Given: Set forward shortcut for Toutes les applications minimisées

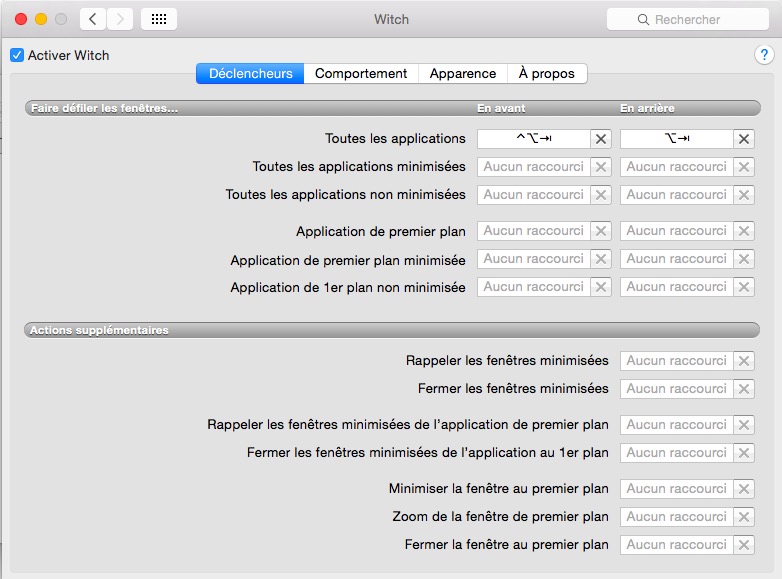Looking at the screenshot, I should (x=533, y=167).
